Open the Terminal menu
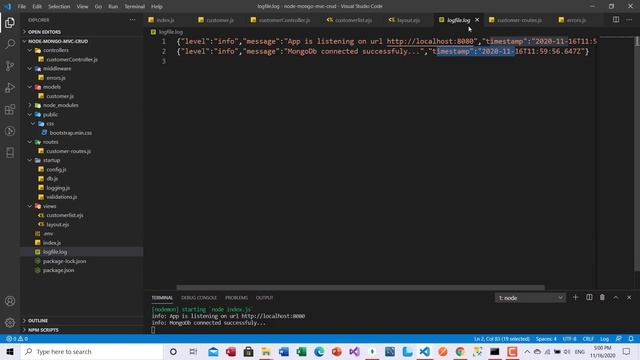The width and height of the screenshot is (640, 360). (x=134, y=6)
